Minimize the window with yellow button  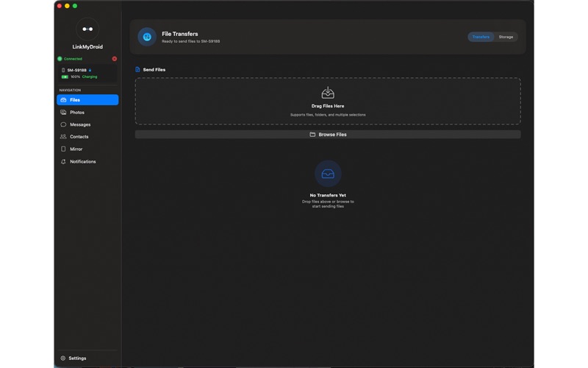pos(67,6)
